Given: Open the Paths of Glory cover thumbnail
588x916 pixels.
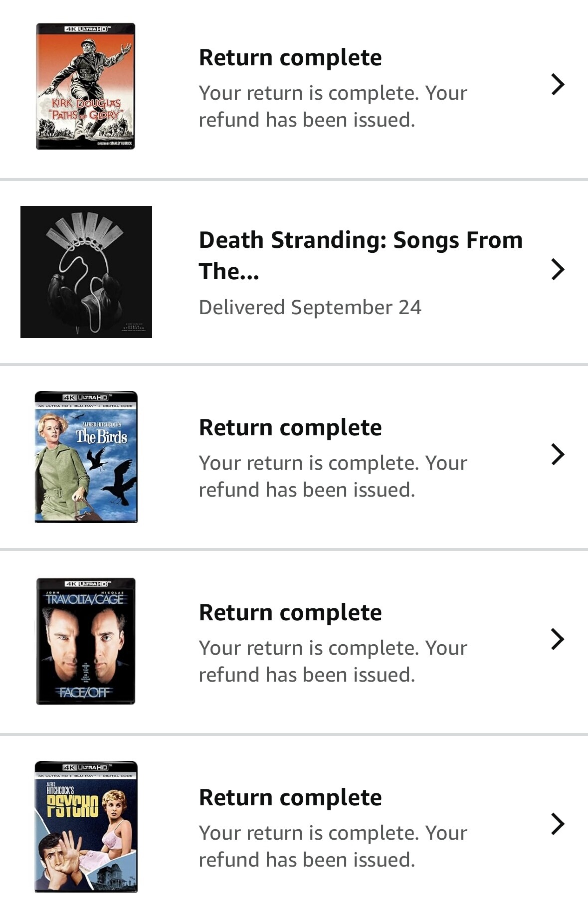Looking at the screenshot, I should pos(85,86).
